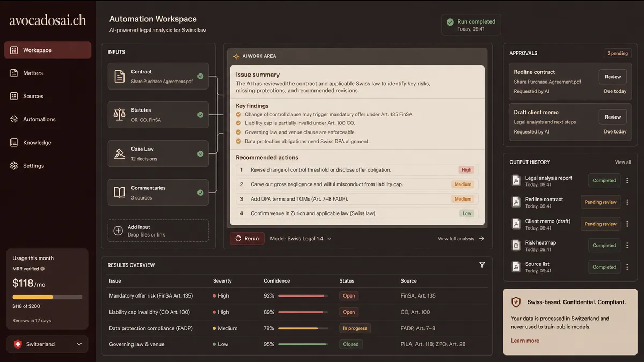Click the finding bullet for Liability cap partially invalid

pyautogui.click(x=238, y=123)
